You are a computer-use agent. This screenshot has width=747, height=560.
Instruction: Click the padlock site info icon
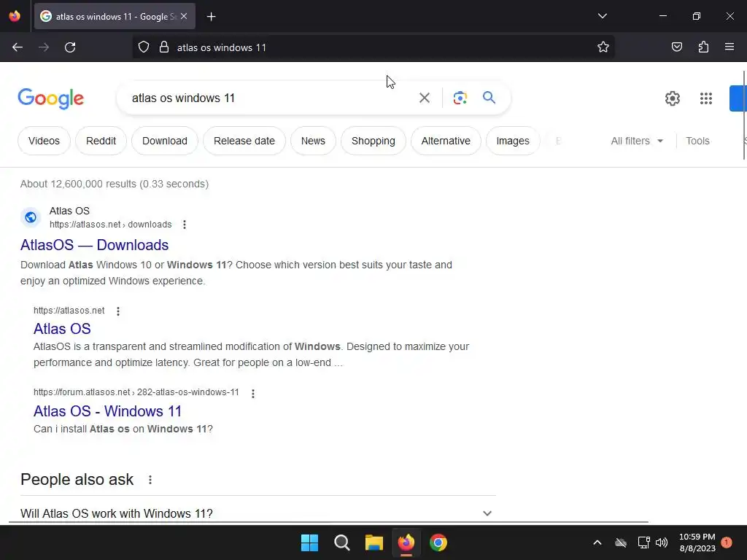(164, 47)
